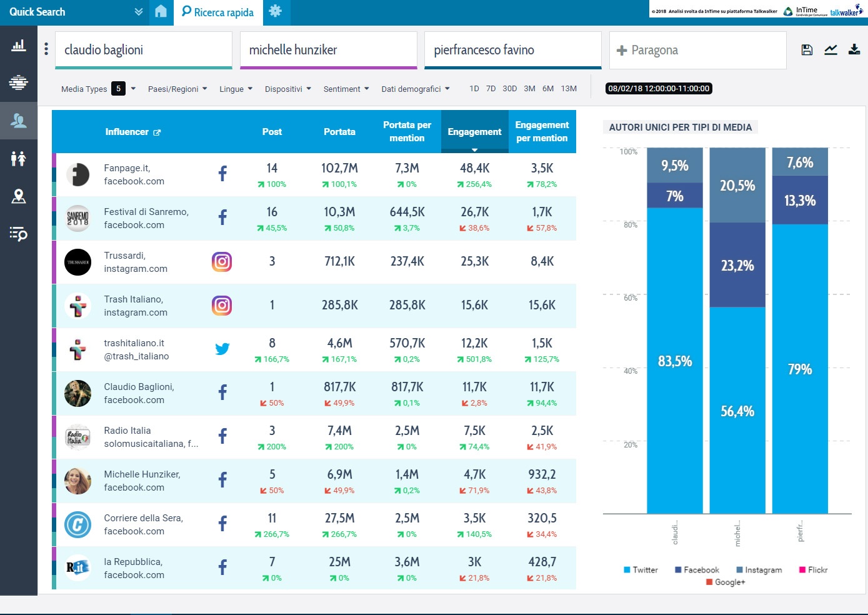Click Instagram icon in Trash Italiano row
The height and width of the screenshot is (615, 868).
click(x=222, y=305)
